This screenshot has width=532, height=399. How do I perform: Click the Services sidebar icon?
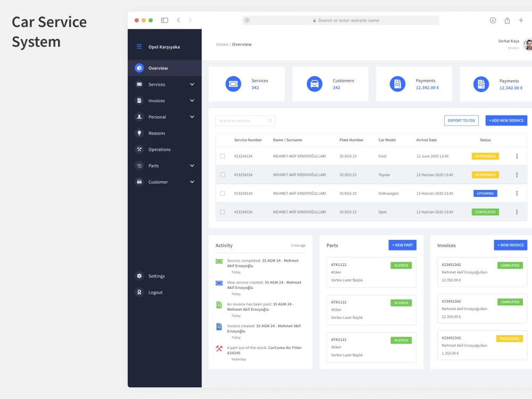tap(139, 84)
